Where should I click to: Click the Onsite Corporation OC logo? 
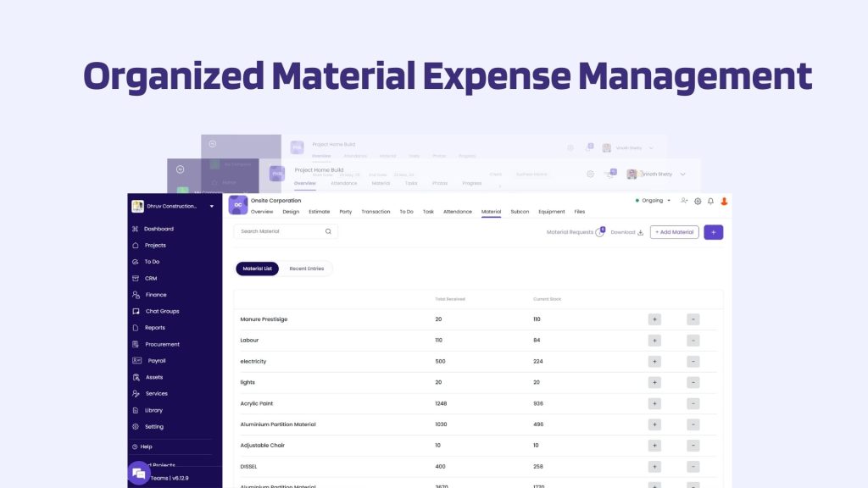click(x=238, y=205)
